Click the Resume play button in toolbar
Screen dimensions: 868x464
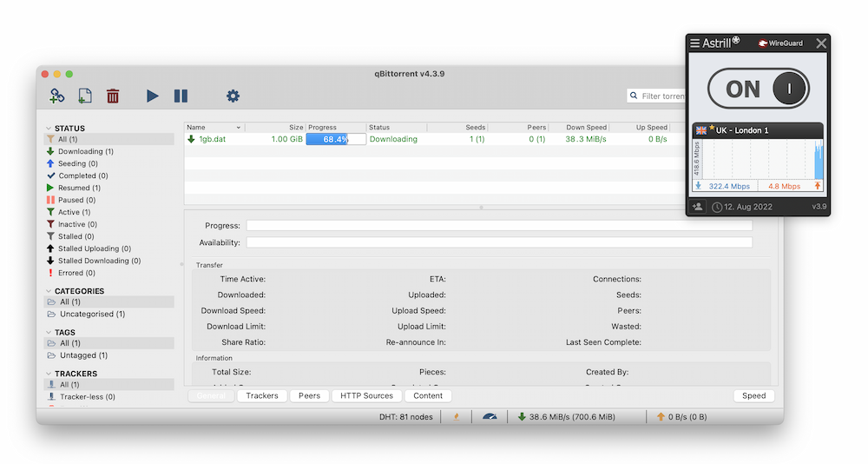pos(152,96)
